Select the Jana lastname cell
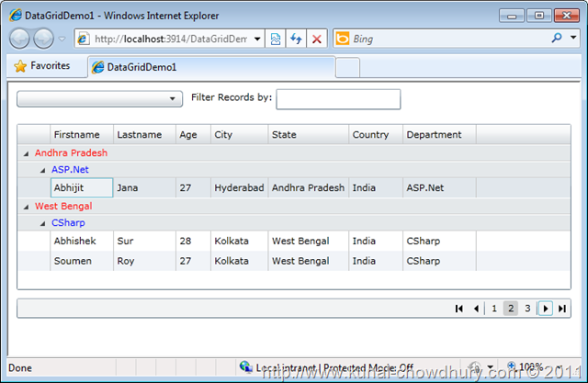 145,187
